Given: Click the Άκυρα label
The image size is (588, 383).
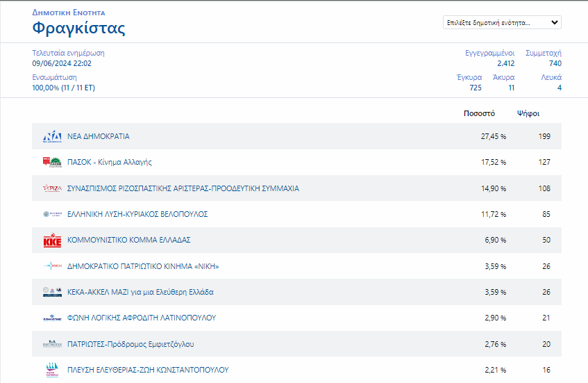Looking at the screenshot, I should [503, 77].
